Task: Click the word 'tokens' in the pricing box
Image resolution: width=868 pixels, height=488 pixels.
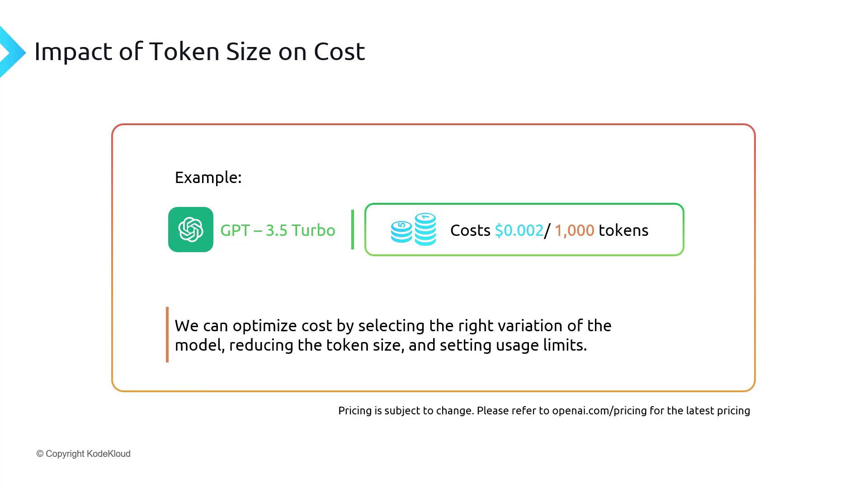Action: click(x=623, y=230)
